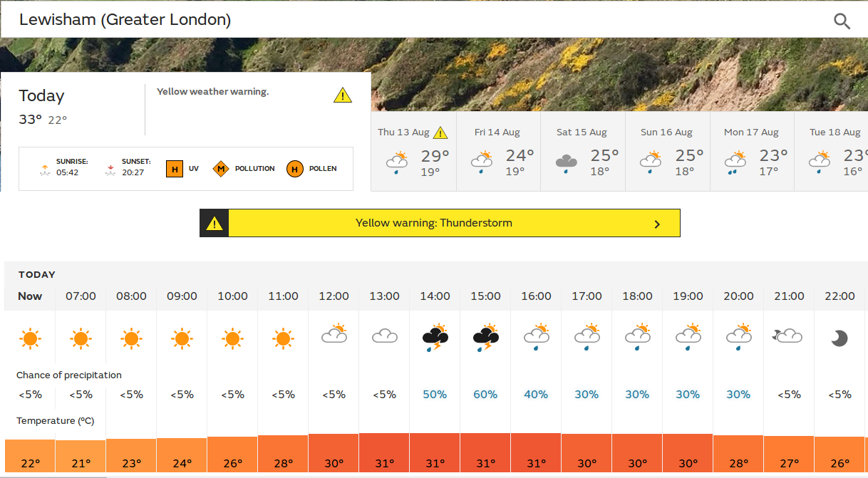The image size is (868, 478).
Task: Click the search magnifier icon
Action: coord(842,21)
